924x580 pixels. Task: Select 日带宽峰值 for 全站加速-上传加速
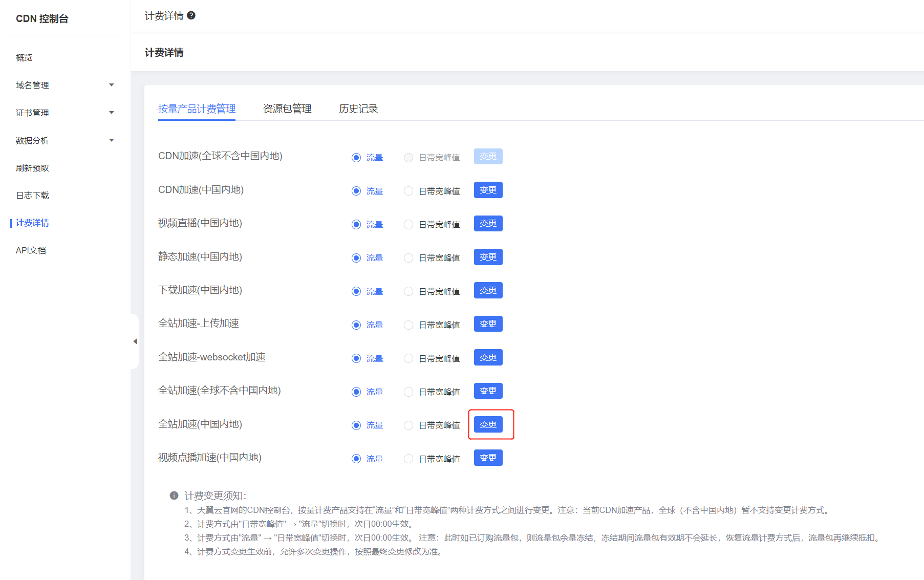432,325
